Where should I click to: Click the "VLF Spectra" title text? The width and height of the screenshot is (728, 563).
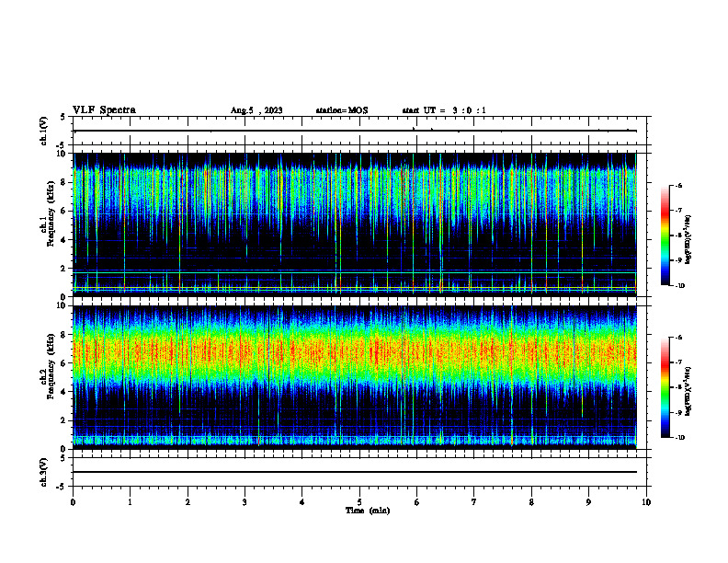coord(104,110)
